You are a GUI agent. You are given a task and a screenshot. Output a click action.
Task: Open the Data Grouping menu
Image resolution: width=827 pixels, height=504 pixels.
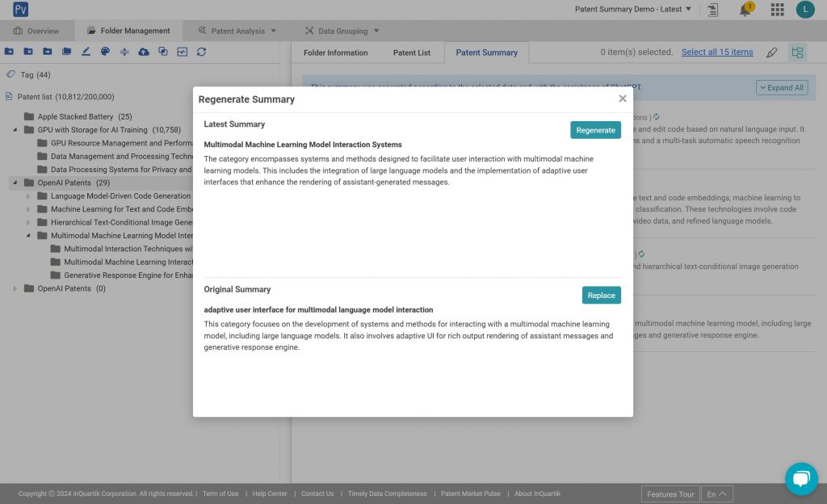point(342,31)
